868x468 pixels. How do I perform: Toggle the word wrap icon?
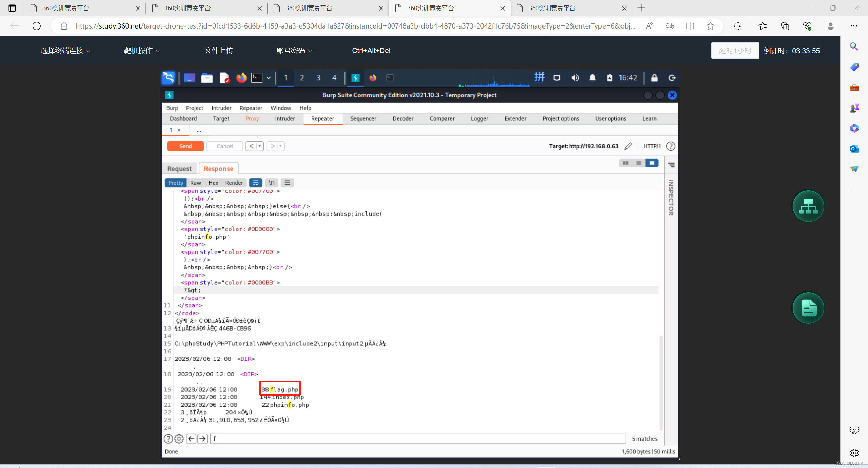tap(256, 183)
